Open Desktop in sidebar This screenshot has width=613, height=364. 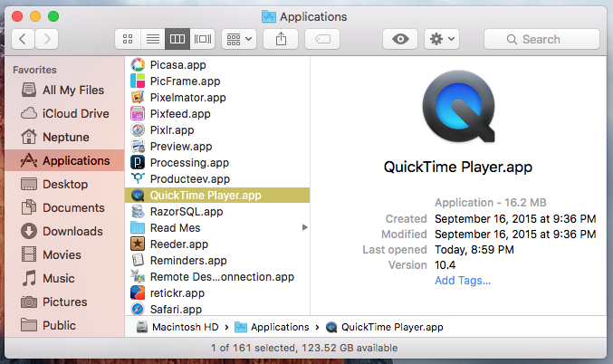(x=64, y=184)
